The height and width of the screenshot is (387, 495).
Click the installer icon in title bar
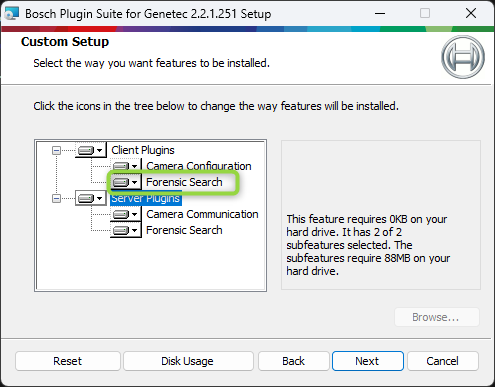click(12, 14)
